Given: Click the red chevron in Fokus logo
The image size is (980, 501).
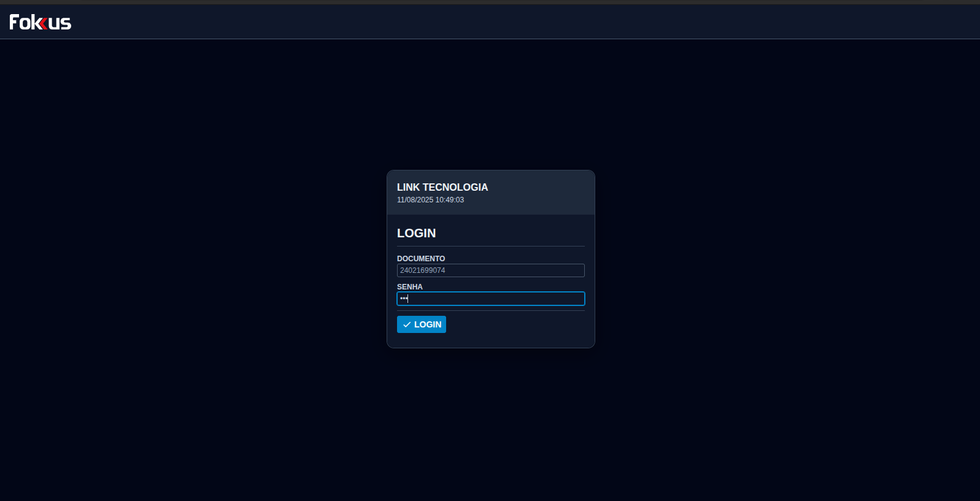Looking at the screenshot, I should pyautogui.click(x=44, y=23).
